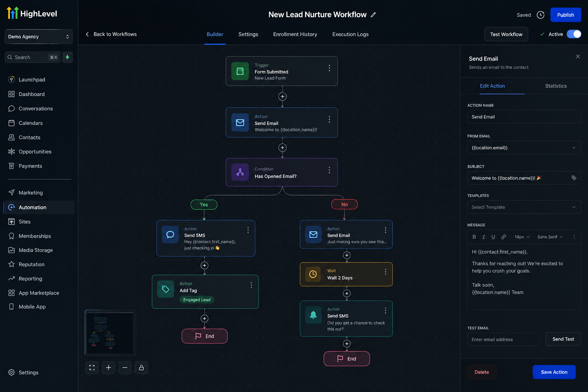Screen dimensions: 588x392
Task: Click the Publish button
Action: coord(565,15)
